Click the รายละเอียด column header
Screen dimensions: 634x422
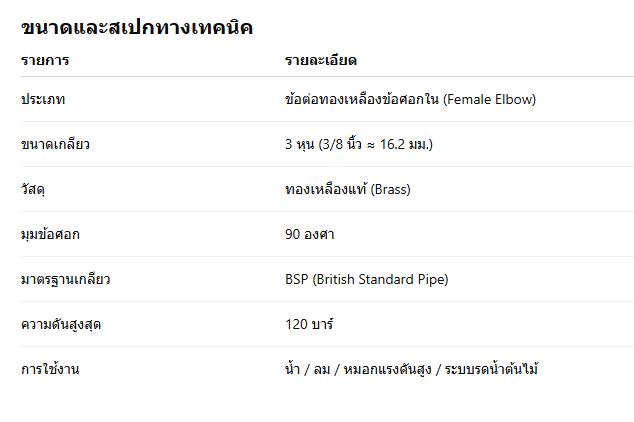point(321,62)
